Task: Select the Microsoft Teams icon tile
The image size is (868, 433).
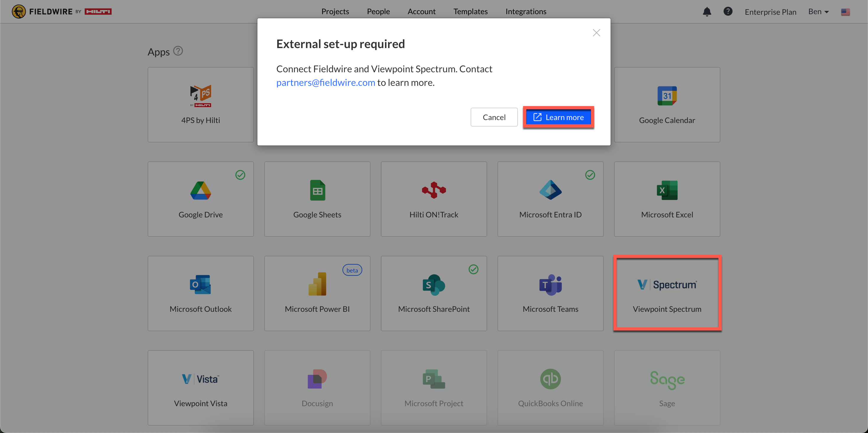Action: click(x=550, y=285)
